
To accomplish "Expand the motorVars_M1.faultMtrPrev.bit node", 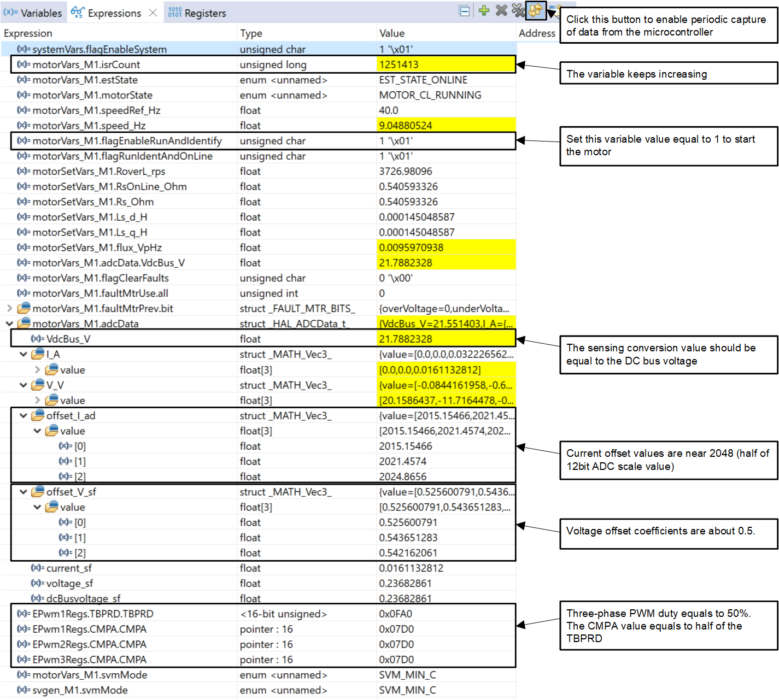I will click(x=9, y=308).
